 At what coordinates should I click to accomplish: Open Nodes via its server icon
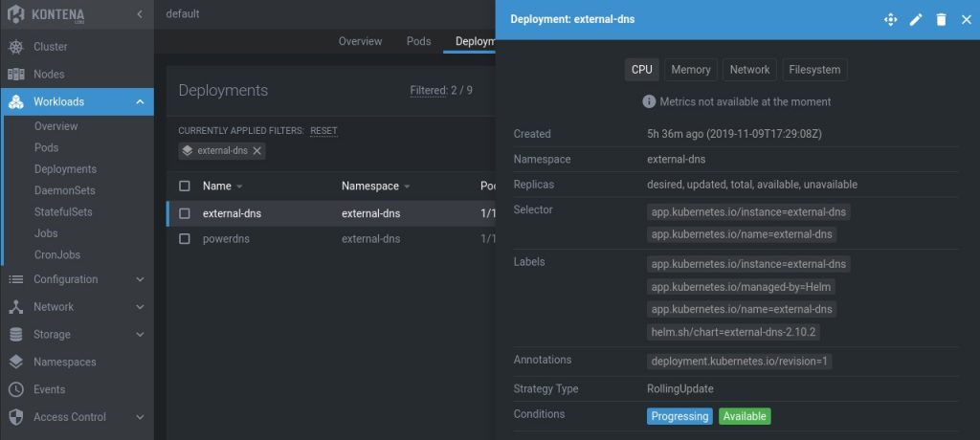pos(15,75)
